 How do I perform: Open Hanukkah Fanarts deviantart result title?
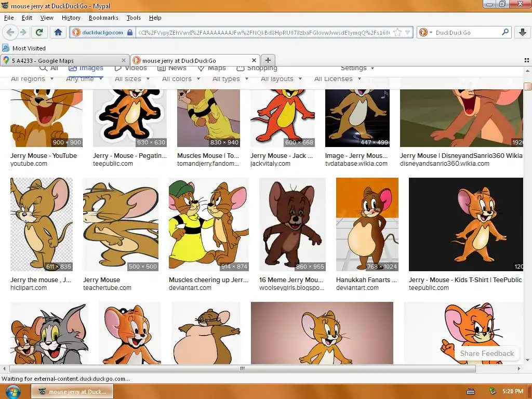(x=366, y=280)
